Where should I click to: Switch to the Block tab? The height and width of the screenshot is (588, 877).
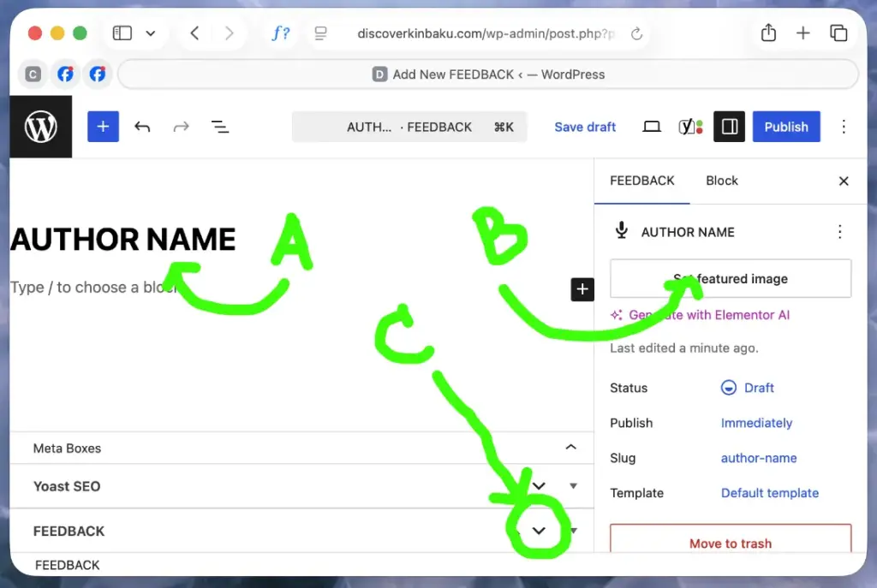tap(721, 181)
